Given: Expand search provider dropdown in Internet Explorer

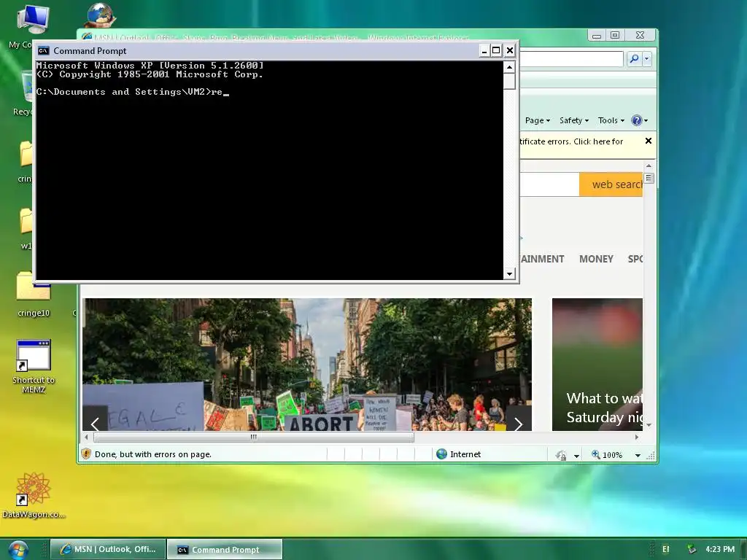Looking at the screenshot, I should point(646,59).
